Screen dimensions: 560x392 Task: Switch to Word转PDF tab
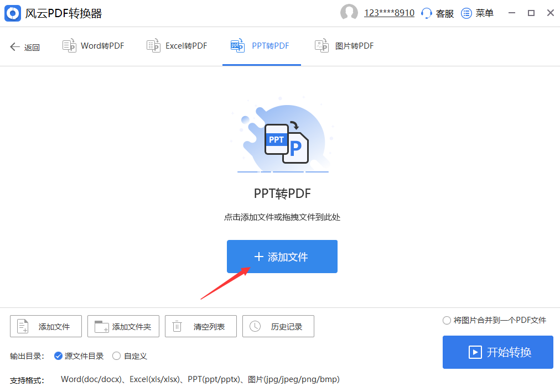point(93,46)
